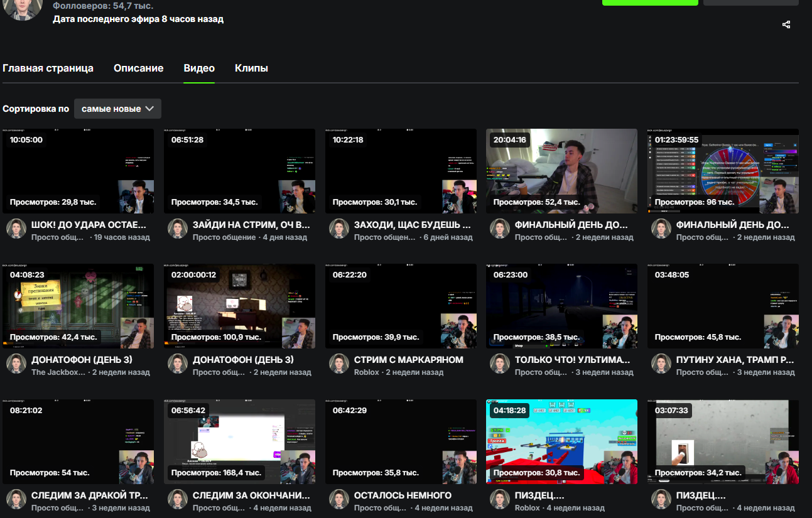Click avatar beside 'ТОЛЬКО ЧТО! УЛЬТИМА...'
Image resolution: width=812 pixels, height=518 pixels.
500,364
